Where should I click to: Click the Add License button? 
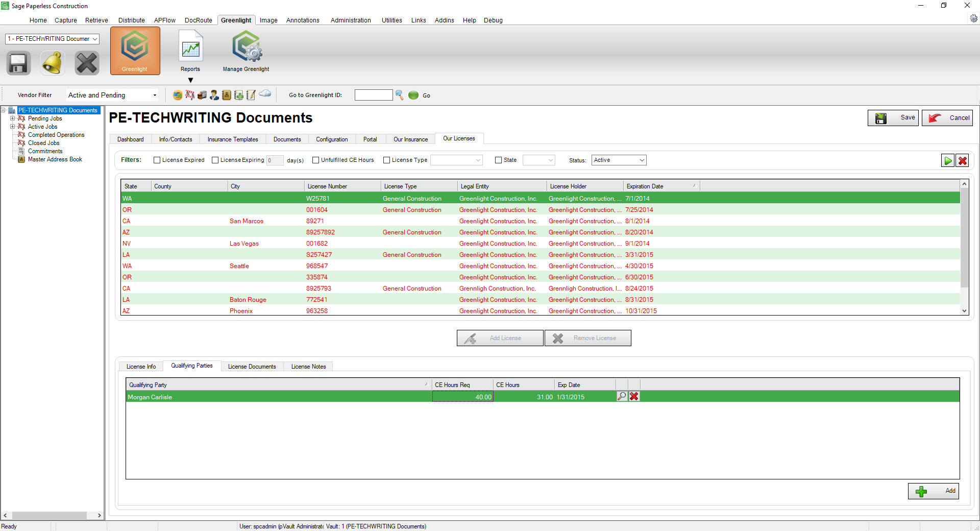pyautogui.click(x=500, y=338)
